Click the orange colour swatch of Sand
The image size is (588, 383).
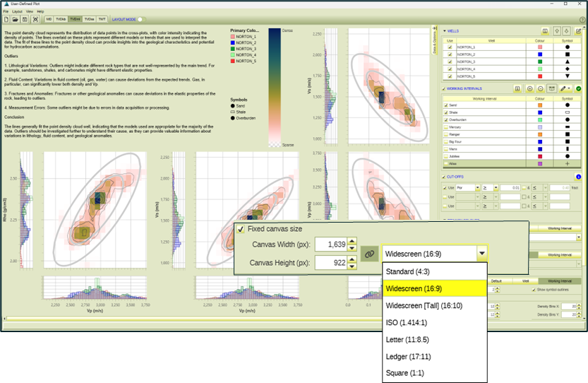tap(539, 105)
